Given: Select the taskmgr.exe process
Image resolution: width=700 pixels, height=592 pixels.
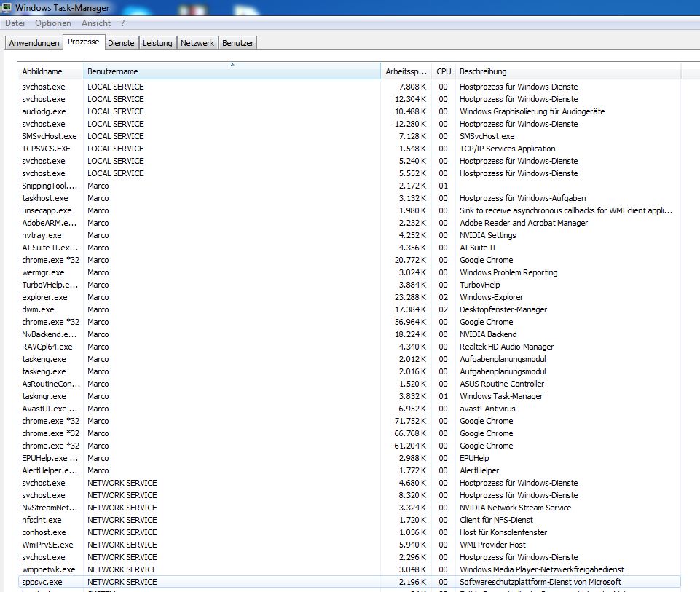Looking at the screenshot, I should (x=350, y=396).
